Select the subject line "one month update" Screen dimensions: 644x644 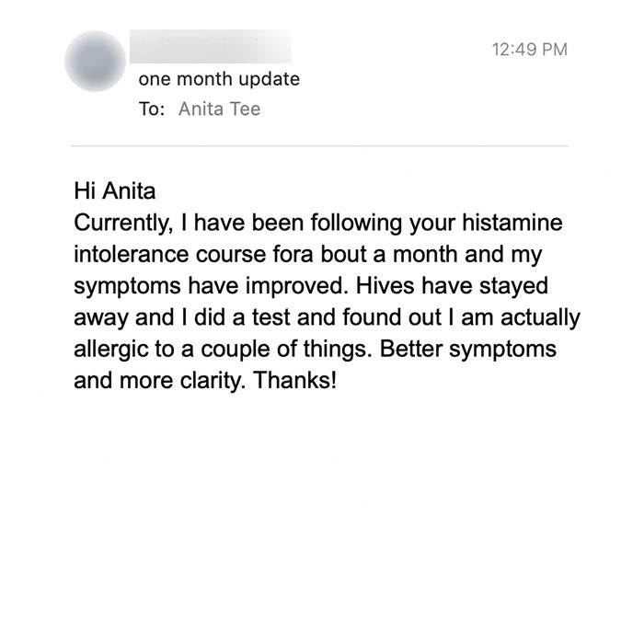(x=219, y=79)
